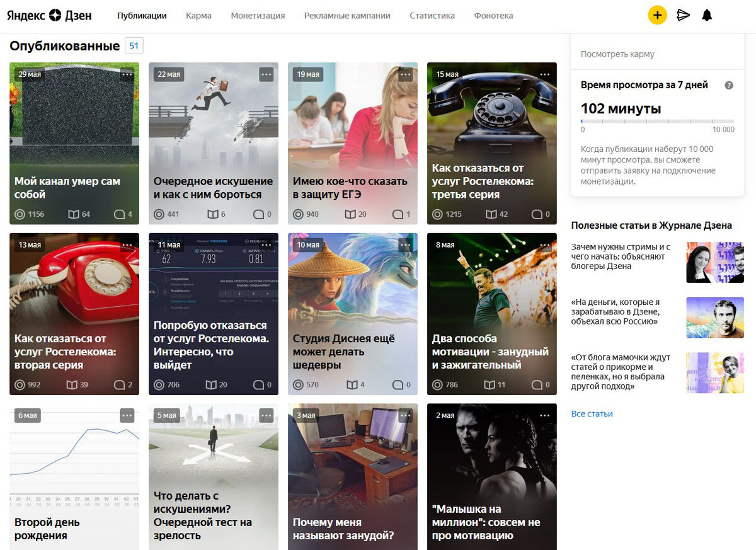The height and width of the screenshot is (550, 756).
Task: Click the 10 000 progress scale label
Action: point(723,130)
